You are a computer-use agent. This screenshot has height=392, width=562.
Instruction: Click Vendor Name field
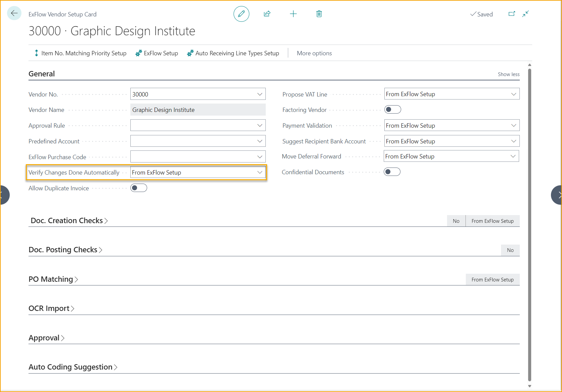point(198,110)
